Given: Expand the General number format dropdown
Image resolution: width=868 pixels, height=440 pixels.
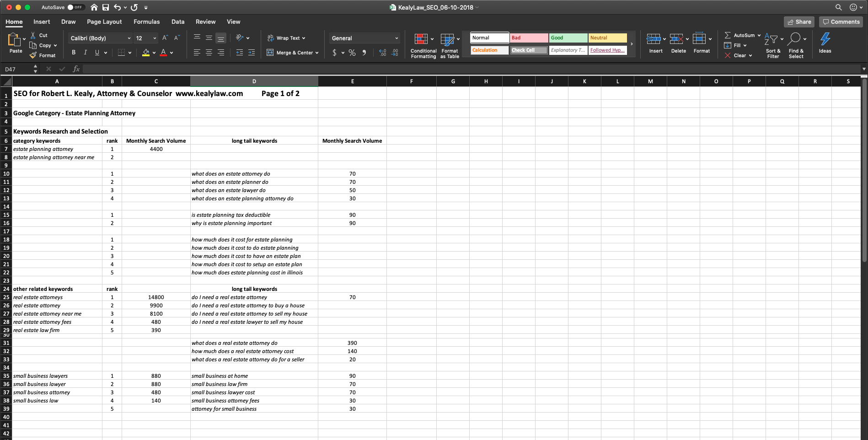Looking at the screenshot, I should coord(396,38).
